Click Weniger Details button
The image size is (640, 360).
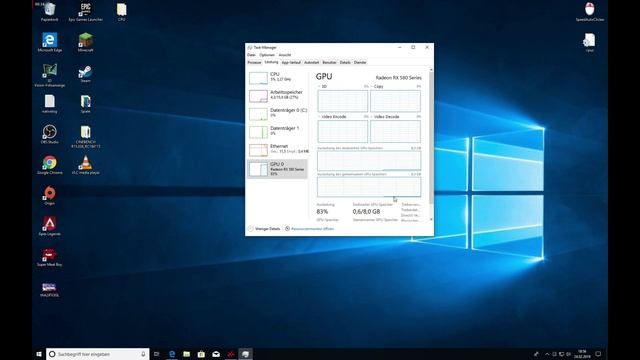click(264, 229)
